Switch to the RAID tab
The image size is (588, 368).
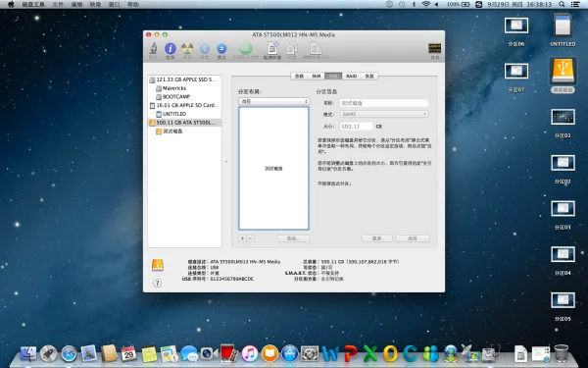351,77
